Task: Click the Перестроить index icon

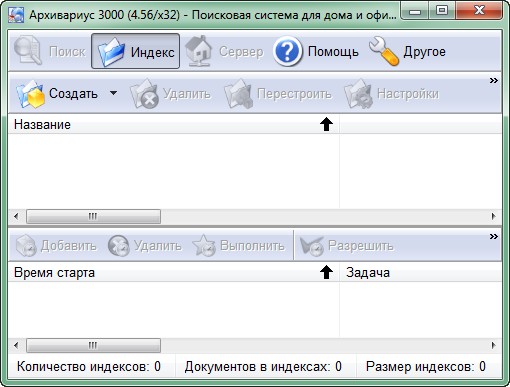Action: click(x=239, y=94)
